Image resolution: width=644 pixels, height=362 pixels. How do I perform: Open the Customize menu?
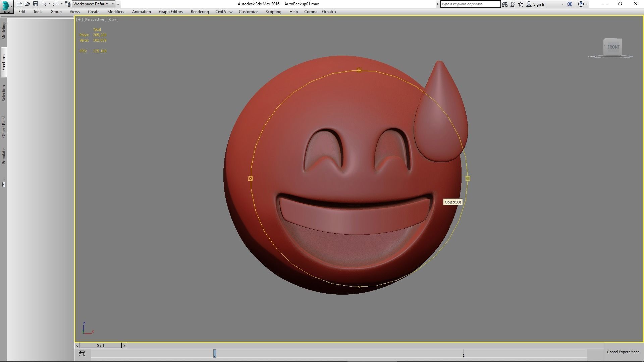pyautogui.click(x=248, y=11)
